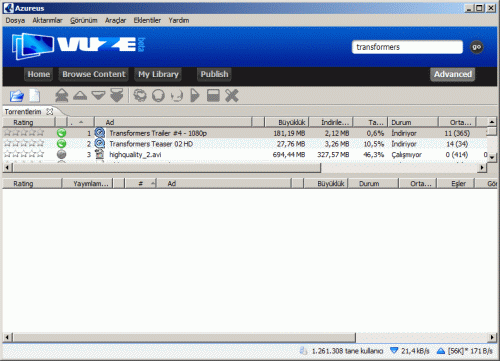
Task: Click Vuze content icon of Transformers Trailer #4
Action: 99,133
